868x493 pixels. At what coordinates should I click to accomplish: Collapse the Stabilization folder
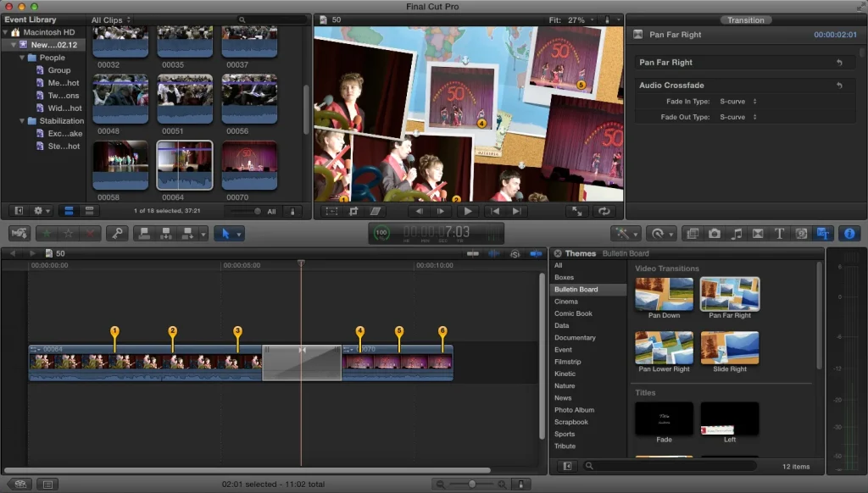coord(22,120)
